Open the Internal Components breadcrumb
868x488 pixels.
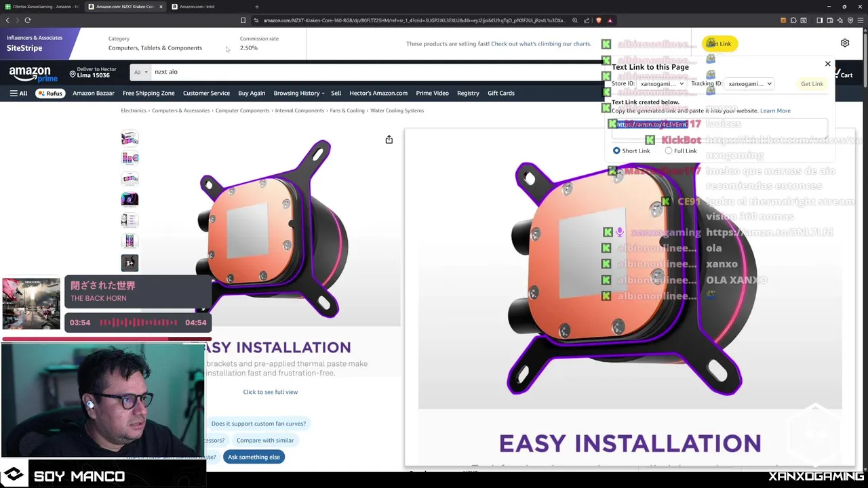point(299,110)
